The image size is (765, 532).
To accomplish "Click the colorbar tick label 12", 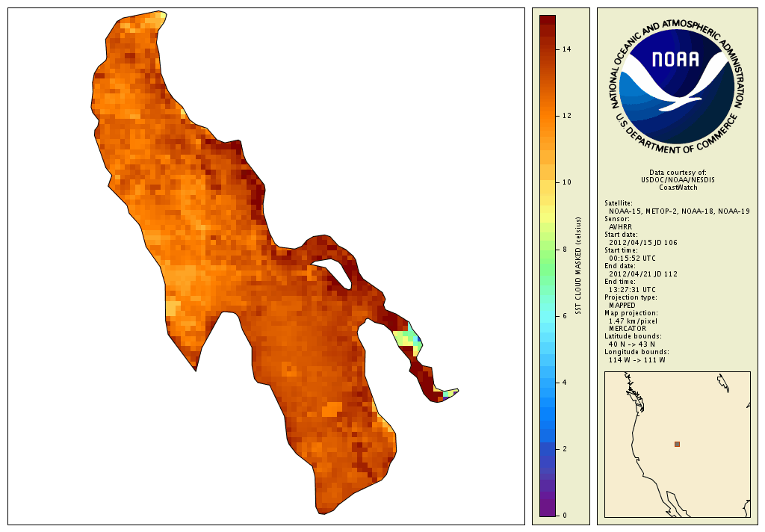I will pyautogui.click(x=566, y=116).
